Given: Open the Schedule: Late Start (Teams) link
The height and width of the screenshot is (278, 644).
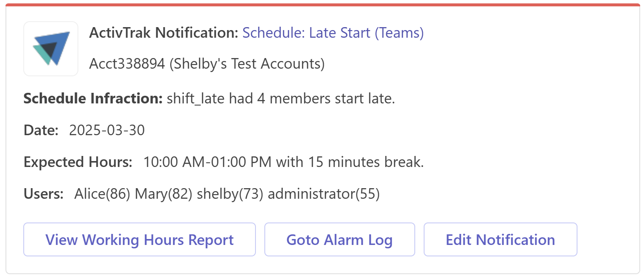Looking at the screenshot, I should 333,33.
